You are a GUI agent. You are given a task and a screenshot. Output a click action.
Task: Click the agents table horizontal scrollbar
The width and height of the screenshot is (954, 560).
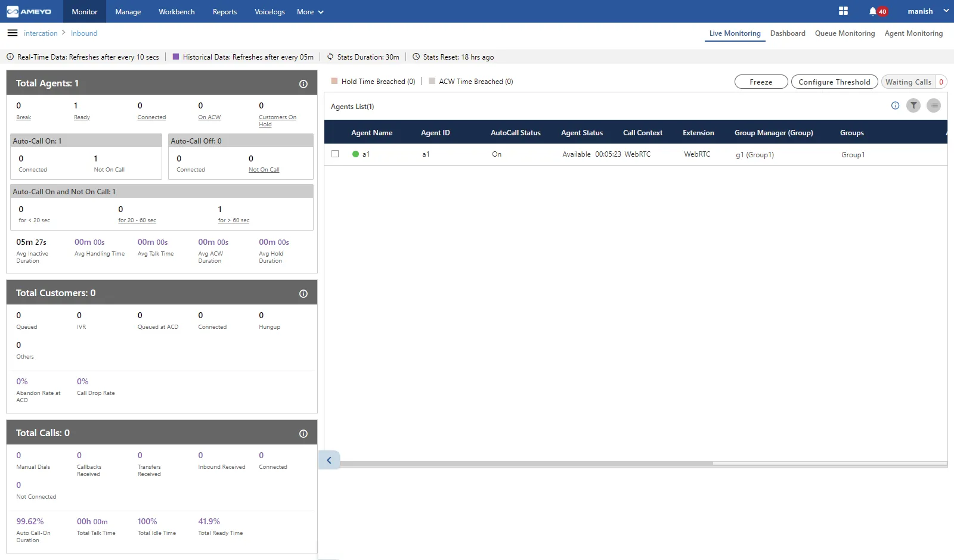click(526, 463)
